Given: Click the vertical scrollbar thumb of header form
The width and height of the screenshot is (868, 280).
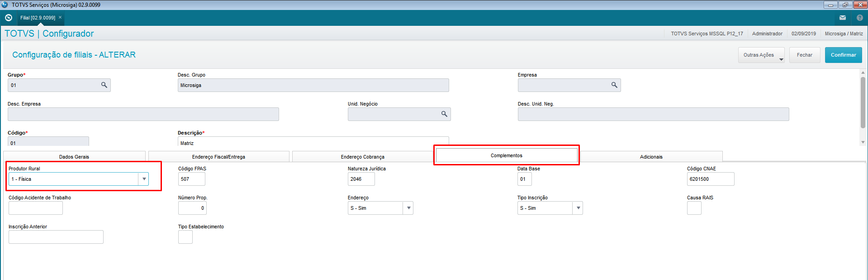Looking at the screenshot, I should [x=863, y=102].
